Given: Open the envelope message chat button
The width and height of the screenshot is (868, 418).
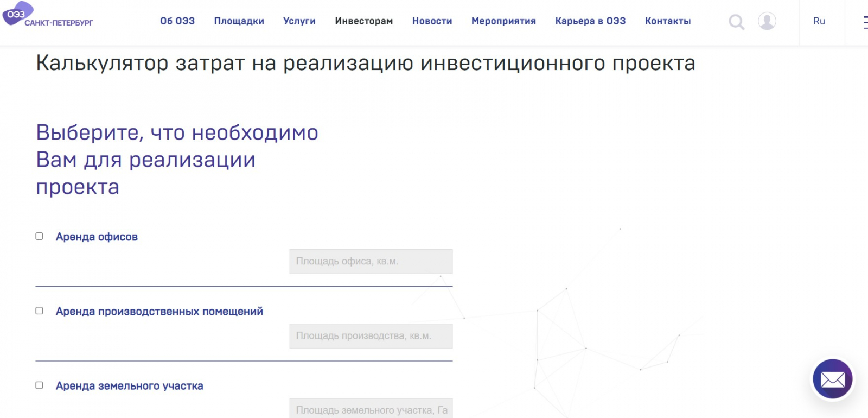Looking at the screenshot, I should coord(832,379).
